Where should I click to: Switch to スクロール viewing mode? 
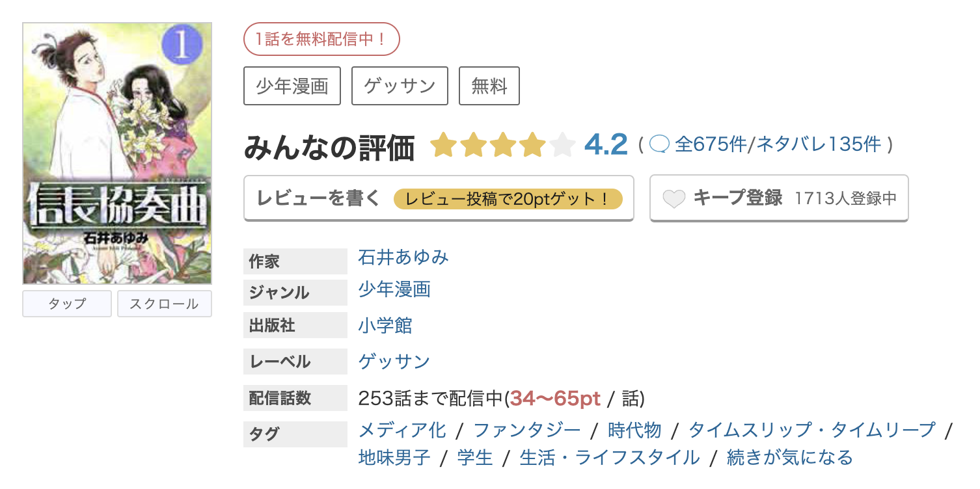(164, 304)
